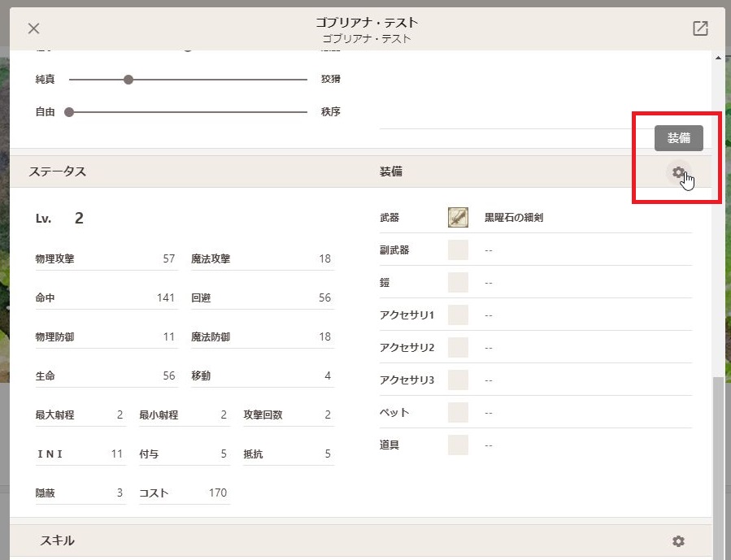Click the 純真–狡猾 slider handle

pyautogui.click(x=128, y=80)
